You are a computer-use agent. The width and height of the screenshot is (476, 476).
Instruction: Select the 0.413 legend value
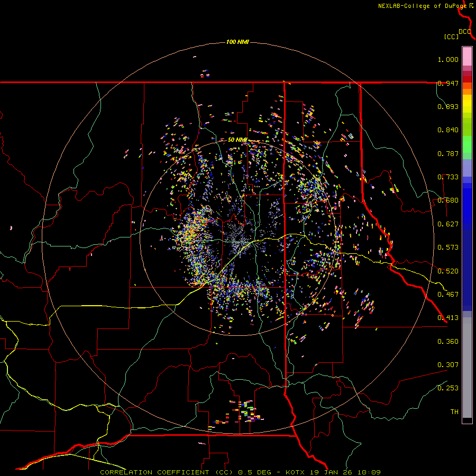(x=448, y=318)
